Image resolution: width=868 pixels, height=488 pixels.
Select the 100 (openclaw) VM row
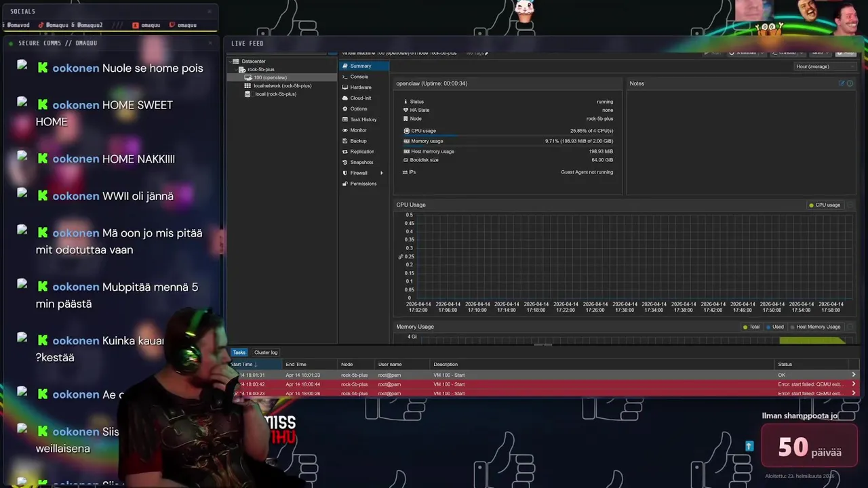[x=282, y=78]
